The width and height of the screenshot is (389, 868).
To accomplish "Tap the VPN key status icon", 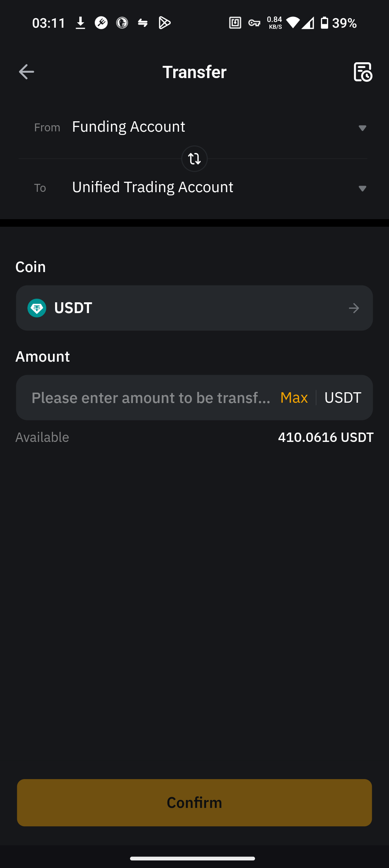I will tap(254, 23).
